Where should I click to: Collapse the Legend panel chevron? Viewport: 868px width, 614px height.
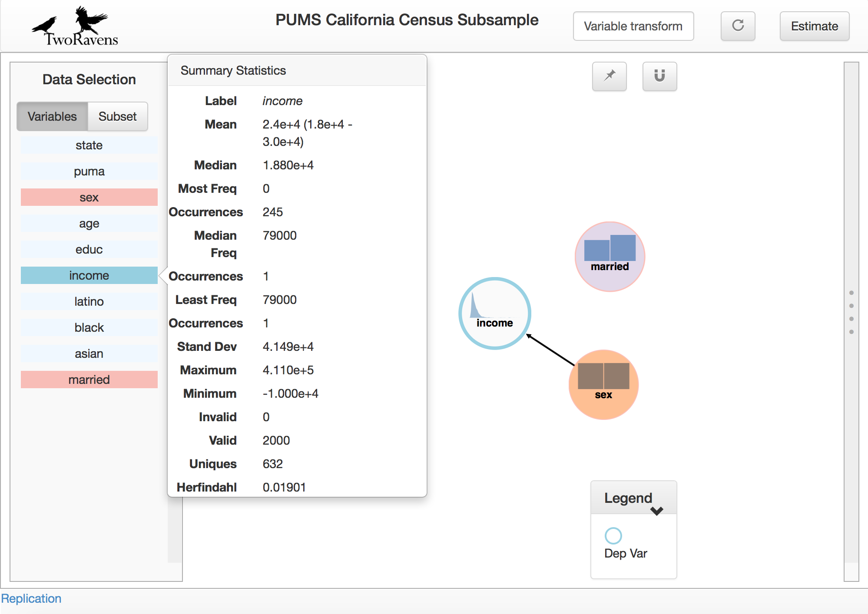coord(656,511)
